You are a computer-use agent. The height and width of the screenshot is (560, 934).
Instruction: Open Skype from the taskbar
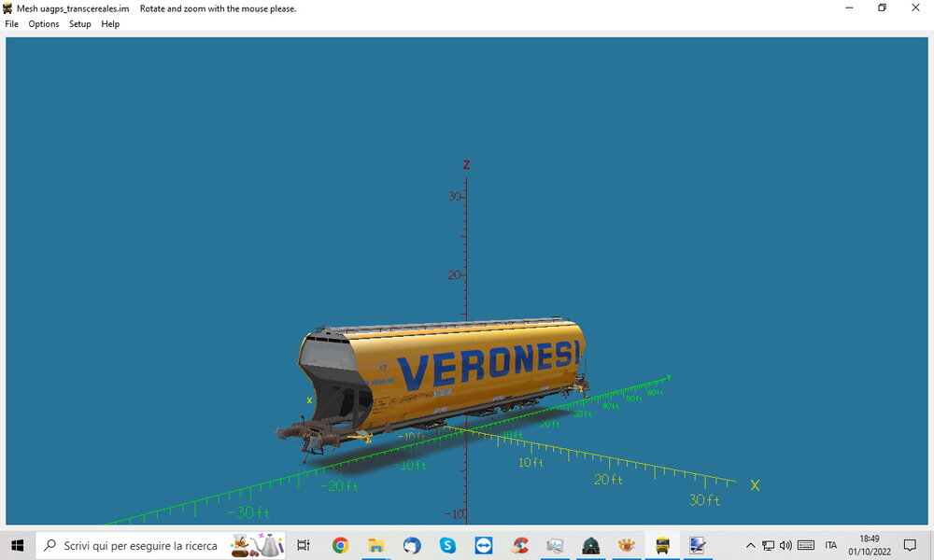[x=447, y=545]
